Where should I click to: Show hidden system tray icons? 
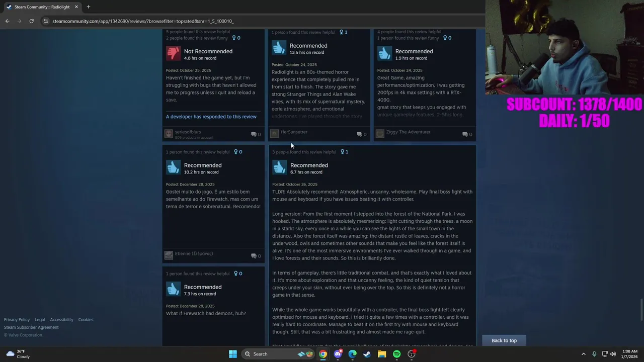(x=584, y=354)
